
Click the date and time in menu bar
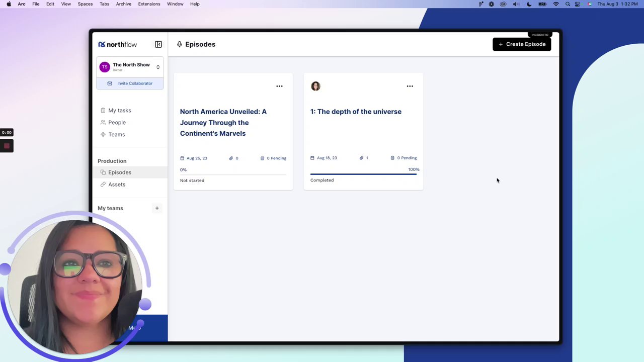(x=617, y=4)
